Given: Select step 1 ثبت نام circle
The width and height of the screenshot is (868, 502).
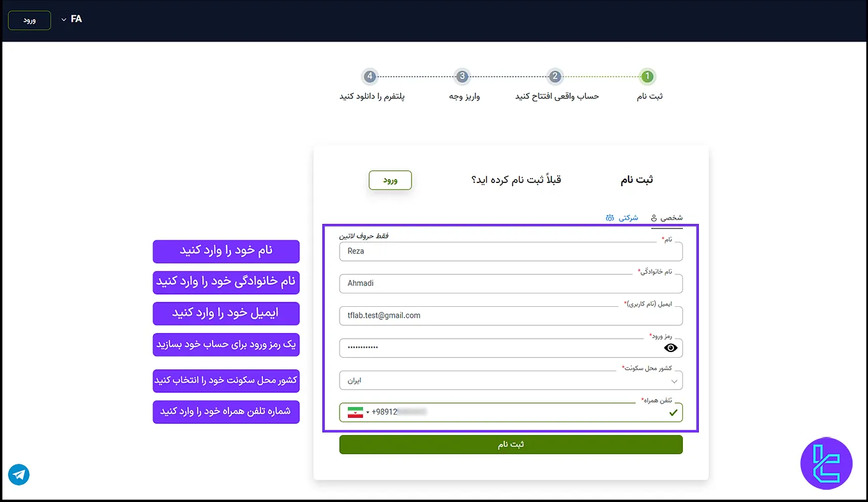Looking at the screenshot, I should (648, 77).
